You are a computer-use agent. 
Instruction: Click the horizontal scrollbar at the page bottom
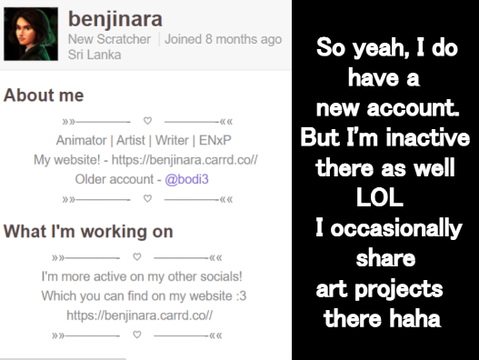click(x=63, y=359)
